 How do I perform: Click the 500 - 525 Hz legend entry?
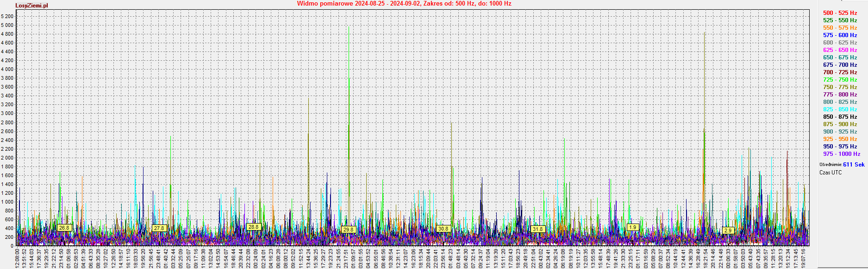point(840,13)
